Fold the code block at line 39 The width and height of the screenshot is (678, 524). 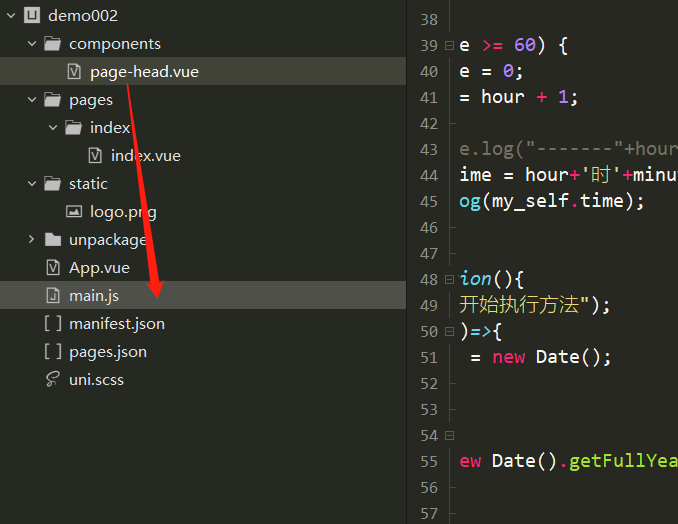[450, 45]
